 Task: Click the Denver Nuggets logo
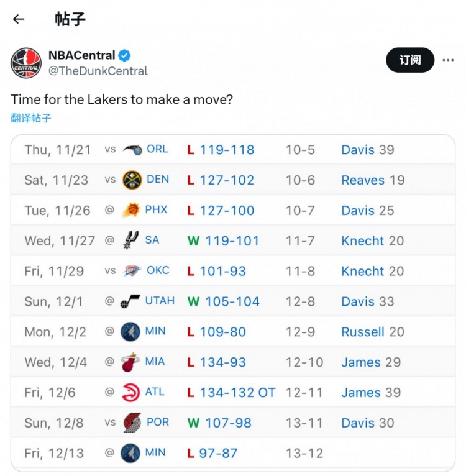point(132,180)
